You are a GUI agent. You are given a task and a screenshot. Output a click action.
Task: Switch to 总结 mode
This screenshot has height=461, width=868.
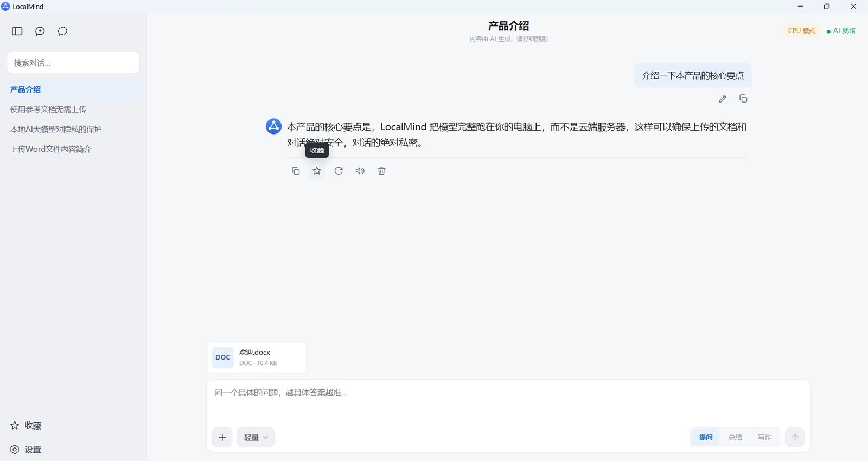tap(735, 437)
